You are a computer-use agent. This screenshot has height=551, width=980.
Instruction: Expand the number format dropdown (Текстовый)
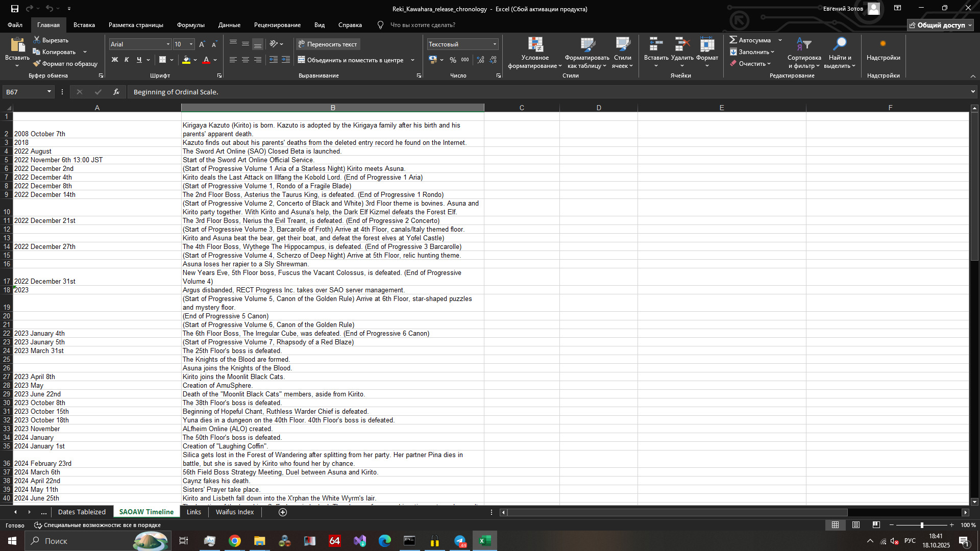pos(495,44)
